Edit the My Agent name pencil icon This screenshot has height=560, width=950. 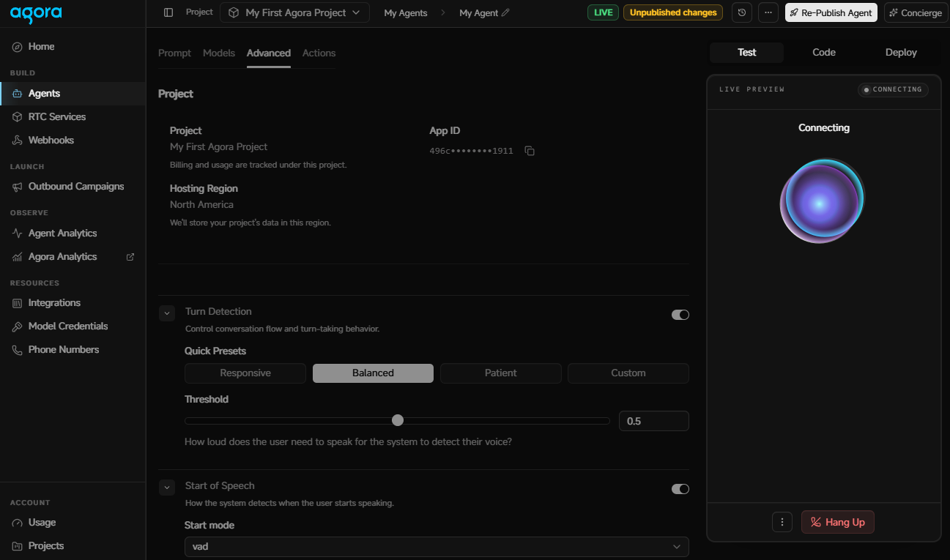tap(505, 12)
